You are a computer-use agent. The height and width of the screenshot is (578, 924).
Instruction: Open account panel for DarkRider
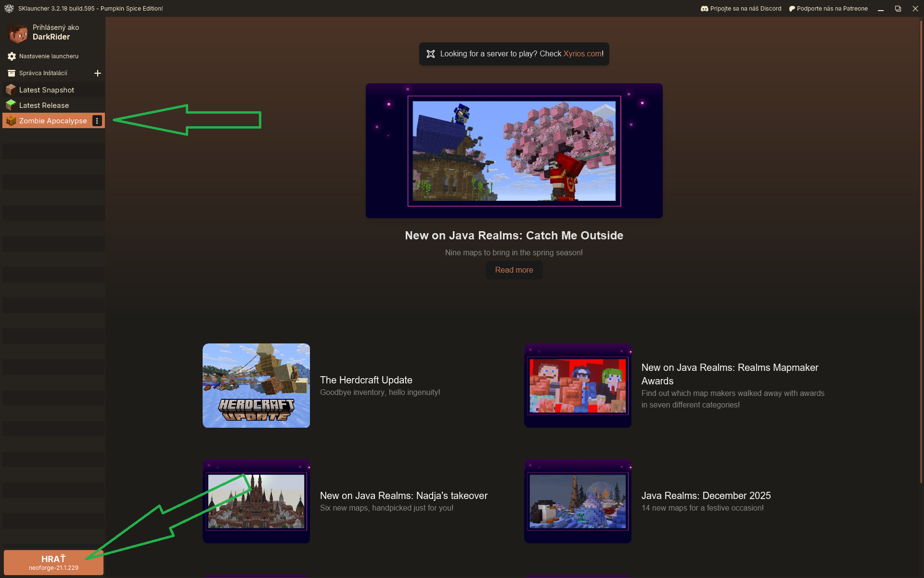tap(53, 32)
